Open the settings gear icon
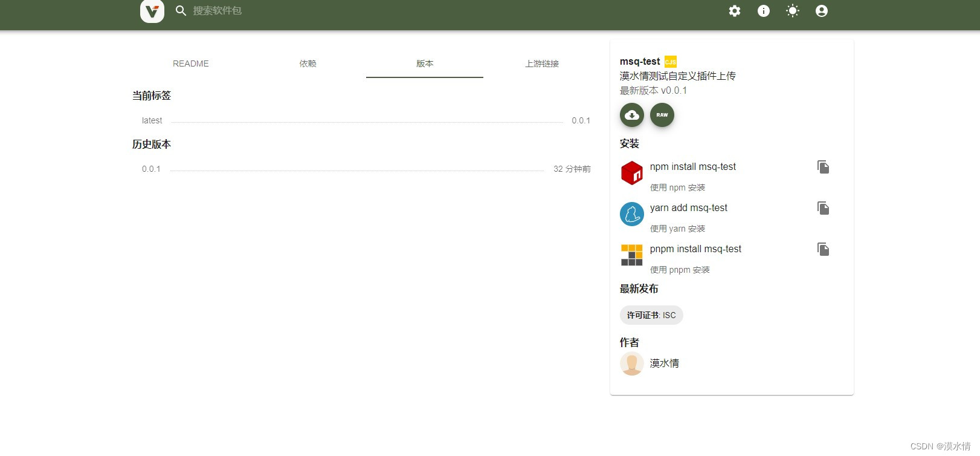Image resolution: width=980 pixels, height=456 pixels. click(735, 11)
